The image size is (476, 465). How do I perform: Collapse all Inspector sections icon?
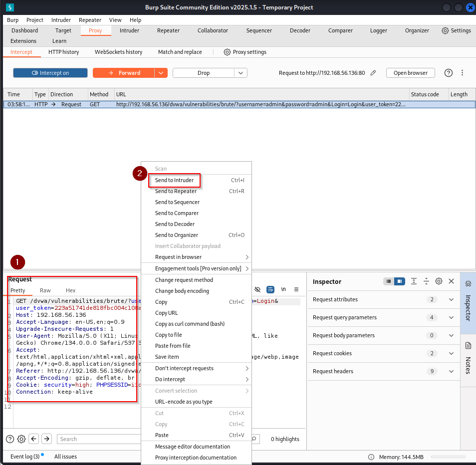coord(426,281)
